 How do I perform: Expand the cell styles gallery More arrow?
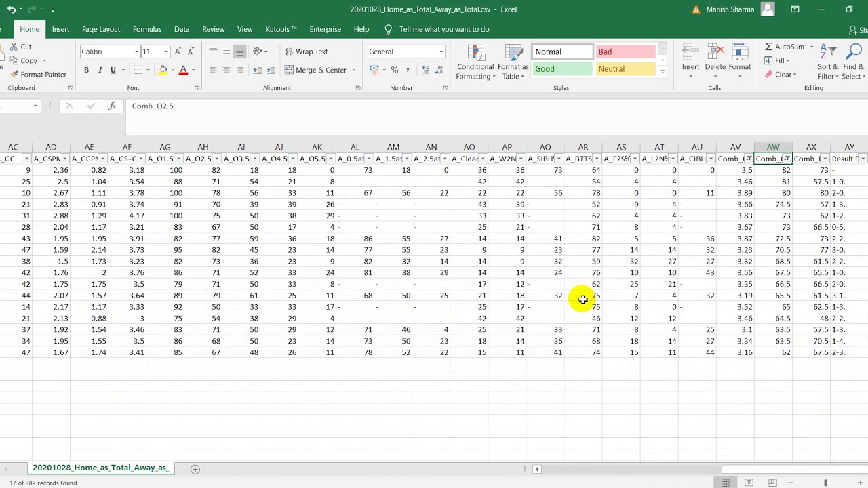point(663,73)
